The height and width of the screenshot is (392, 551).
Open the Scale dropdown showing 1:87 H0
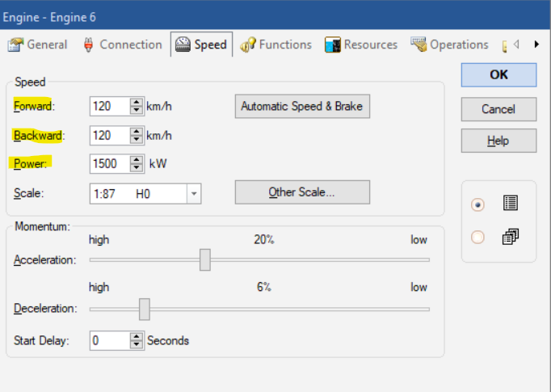[145, 194]
